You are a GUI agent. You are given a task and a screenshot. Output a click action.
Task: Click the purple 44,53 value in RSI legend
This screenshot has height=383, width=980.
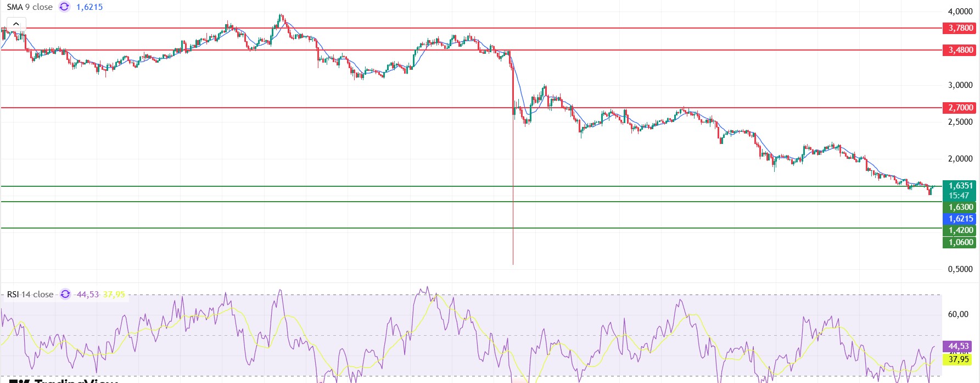tap(88, 295)
